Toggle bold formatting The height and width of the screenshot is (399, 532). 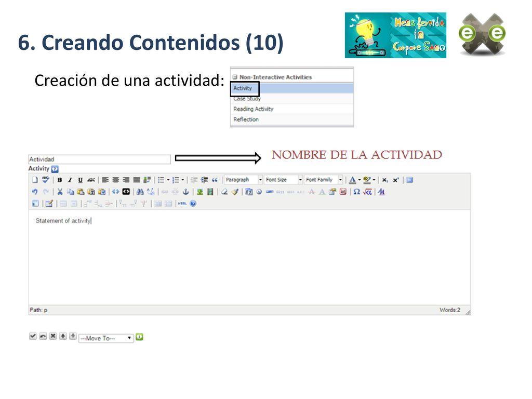(60, 180)
